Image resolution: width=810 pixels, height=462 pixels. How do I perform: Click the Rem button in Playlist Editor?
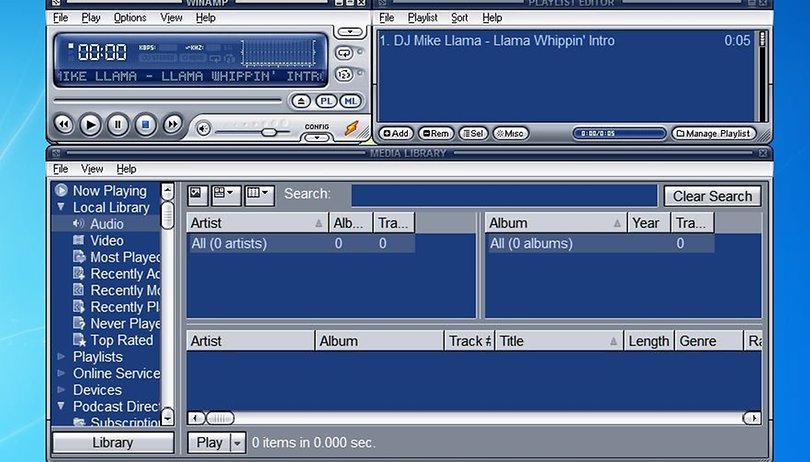[x=436, y=133]
